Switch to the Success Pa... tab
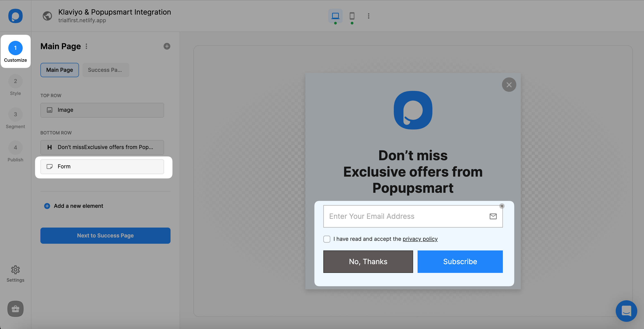644x329 pixels. (105, 70)
